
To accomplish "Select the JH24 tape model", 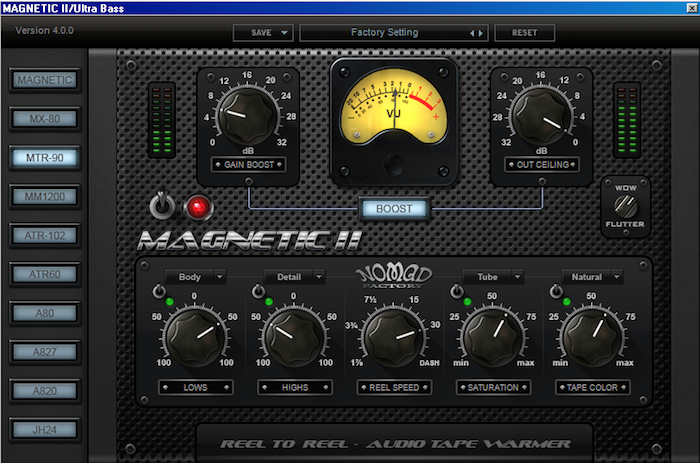I will (45, 430).
